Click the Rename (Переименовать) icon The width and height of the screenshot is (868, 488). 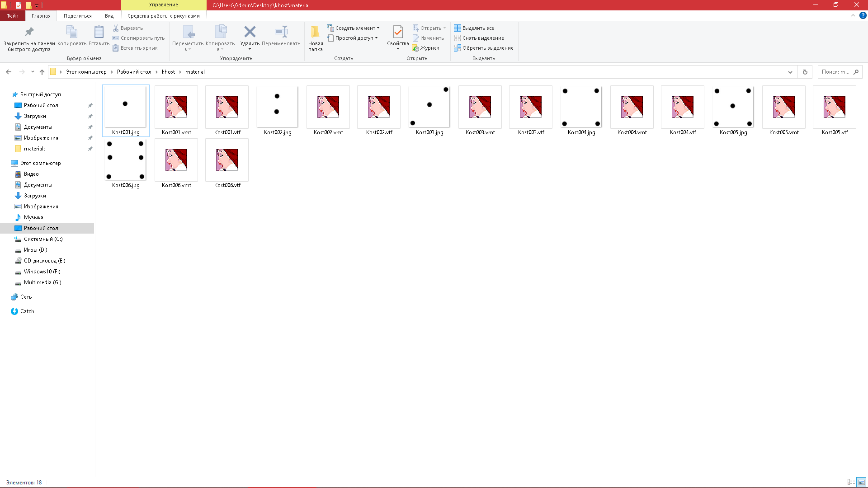tap(281, 32)
